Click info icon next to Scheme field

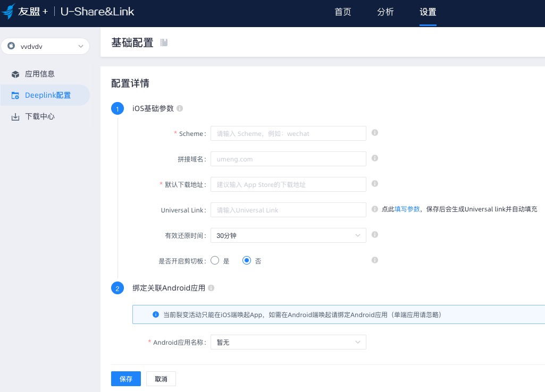375,133
